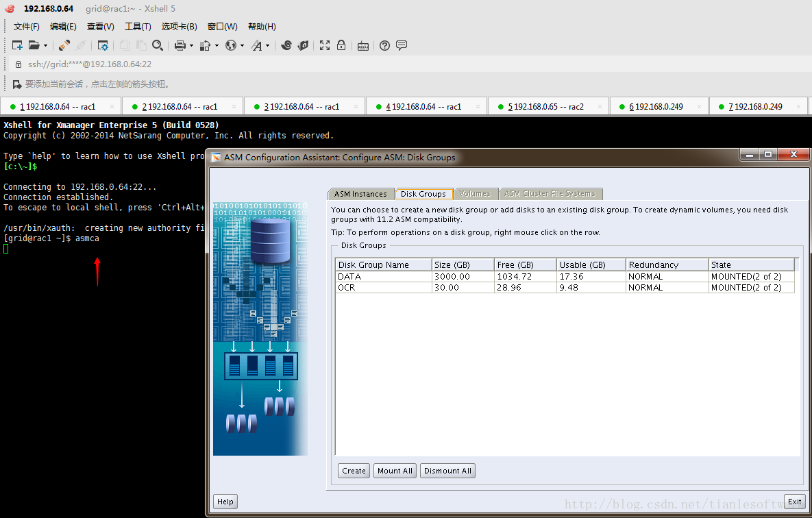Click the chat feedback bubble icon
812x518 pixels.
tap(402, 46)
